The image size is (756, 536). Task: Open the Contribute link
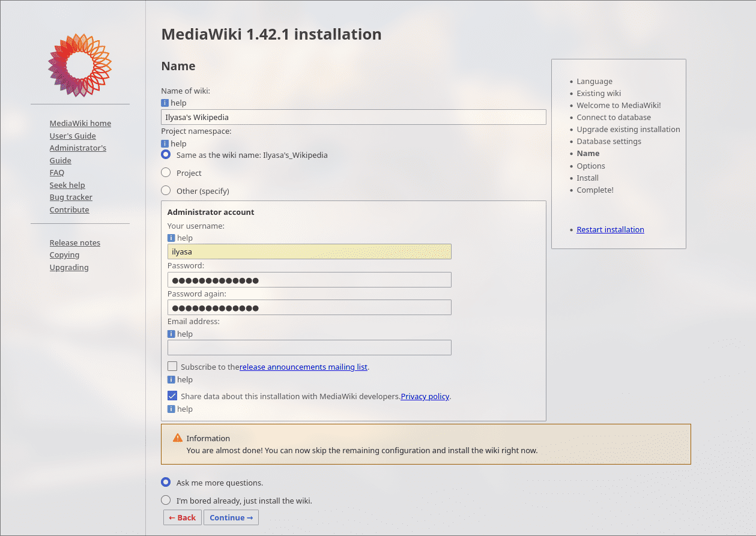70,209
